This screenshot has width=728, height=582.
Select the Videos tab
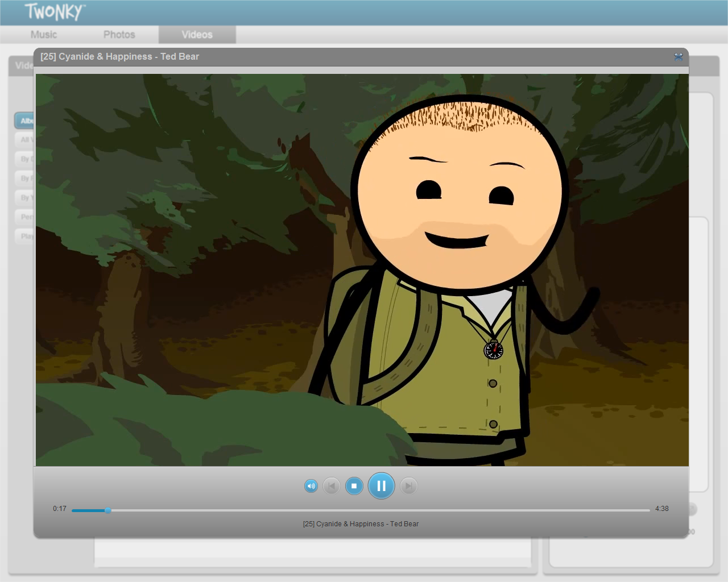pyautogui.click(x=197, y=35)
